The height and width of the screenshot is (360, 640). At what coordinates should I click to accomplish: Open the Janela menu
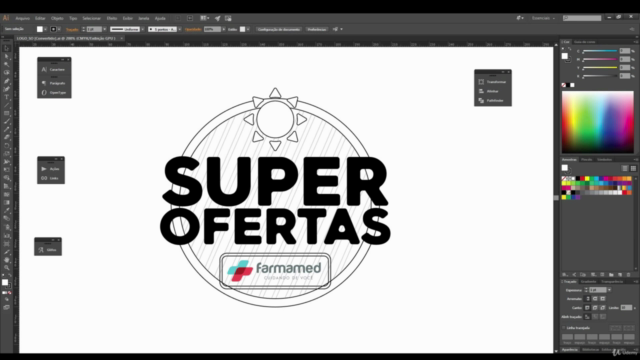click(144, 18)
